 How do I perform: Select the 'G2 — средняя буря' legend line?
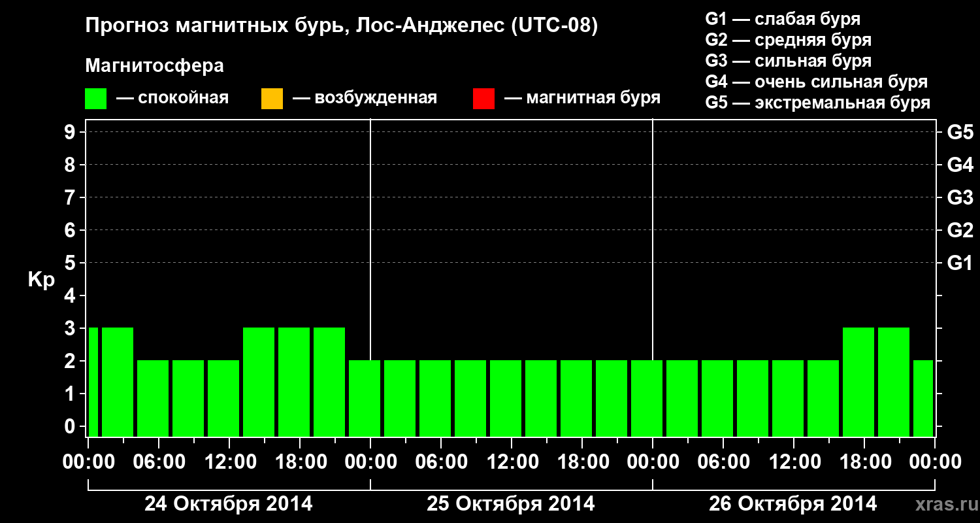click(789, 40)
